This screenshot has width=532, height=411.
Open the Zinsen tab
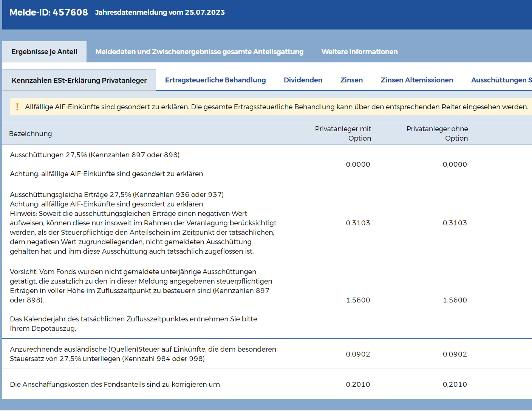351,80
